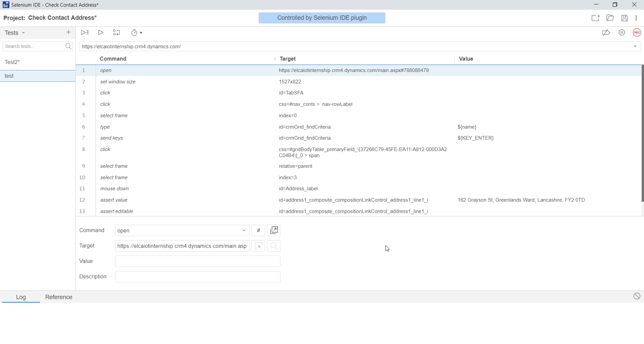Screen dimensions: 644x344
Task: Click the base URL field
Action: coord(356,47)
